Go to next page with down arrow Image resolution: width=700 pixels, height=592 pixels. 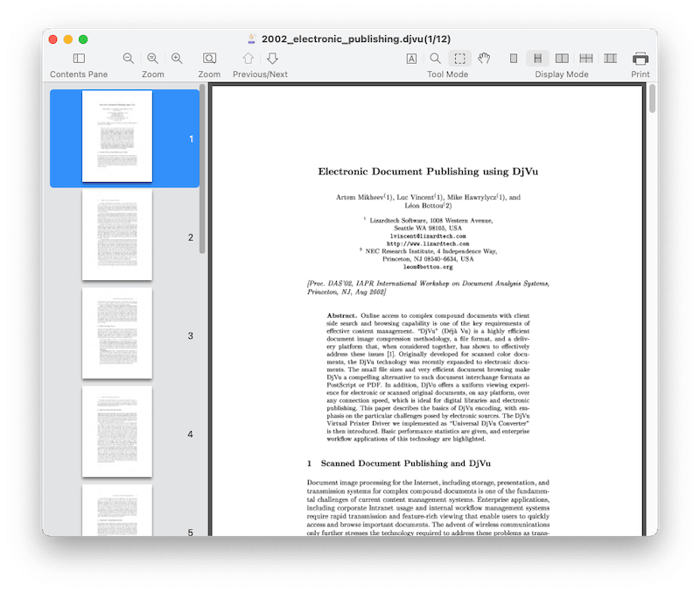[x=272, y=59]
